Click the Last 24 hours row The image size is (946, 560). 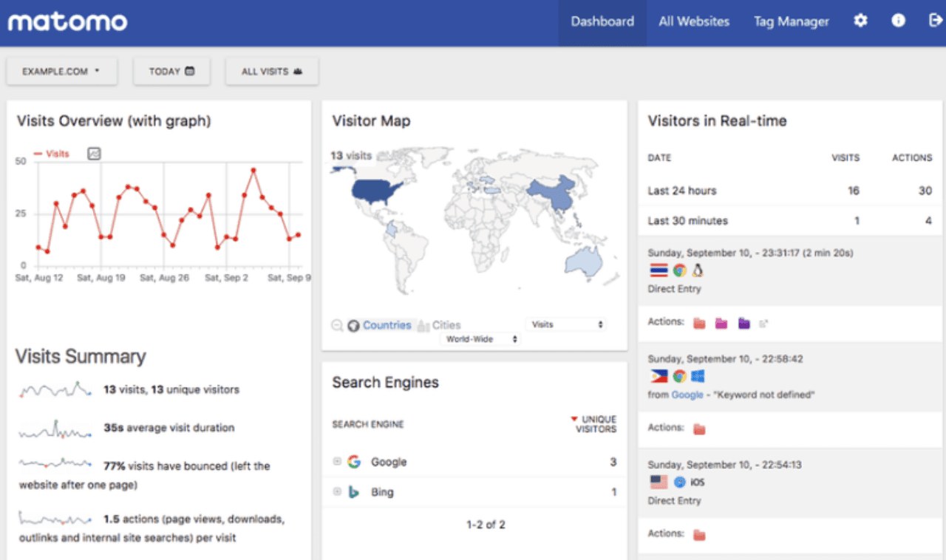(x=790, y=191)
